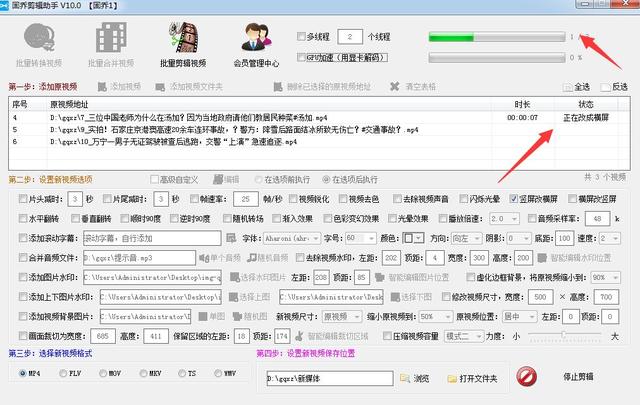
Task: Enable 虚化边框背景 checkbox
Action: (470, 277)
